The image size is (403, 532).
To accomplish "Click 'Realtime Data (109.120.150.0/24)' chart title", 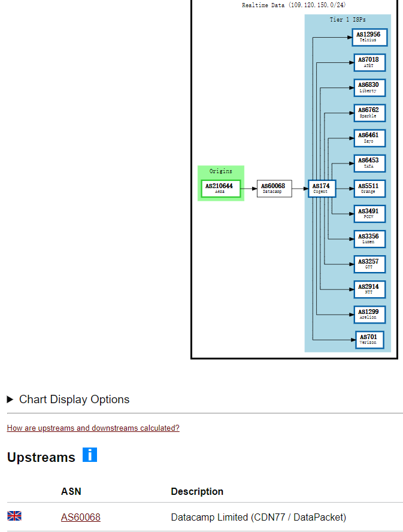I will click(294, 5).
